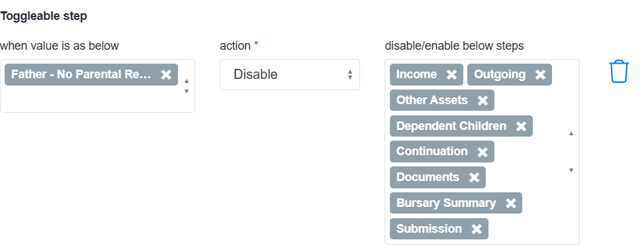This screenshot has height=250, width=644.
Task: Remove the Dependent Children tag
Action: (x=521, y=126)
